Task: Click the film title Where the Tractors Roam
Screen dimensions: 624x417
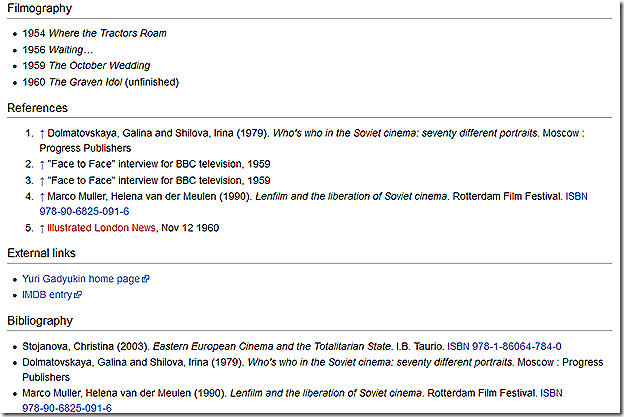Action: (x=108, y=33)
